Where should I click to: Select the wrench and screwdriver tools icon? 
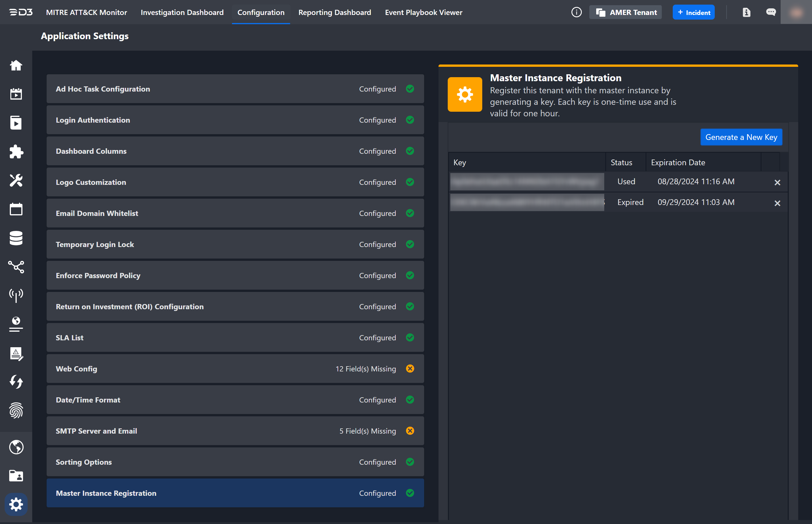tap(16, 181)
